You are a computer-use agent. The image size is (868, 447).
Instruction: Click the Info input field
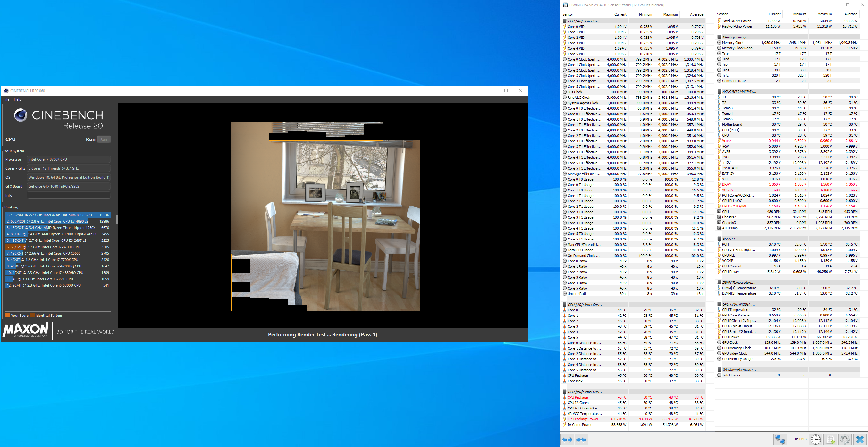(69, 195)
